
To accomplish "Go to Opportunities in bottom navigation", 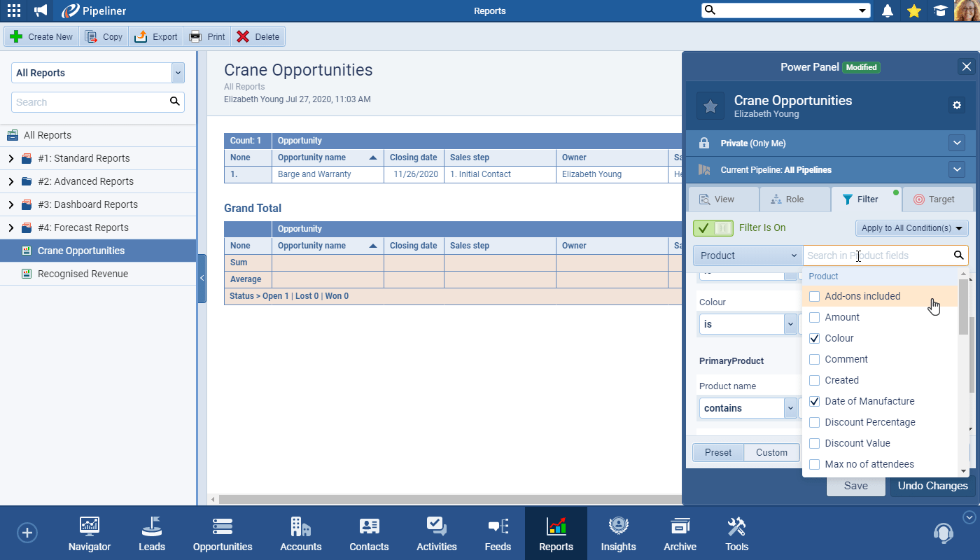I will 223,533.
